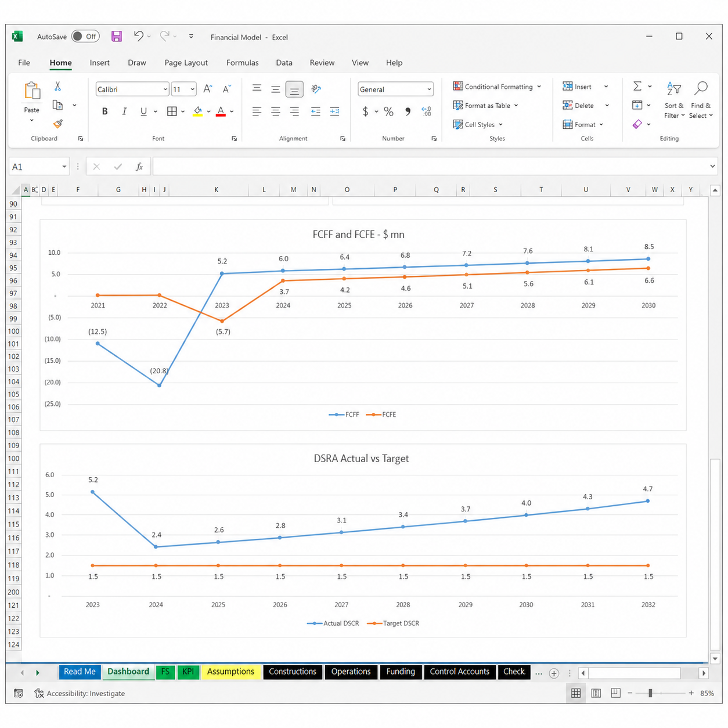Image resolution: width=728 pixels, height=728 pixels.
Task: Click the percent style icon
Action: [388, 111]
